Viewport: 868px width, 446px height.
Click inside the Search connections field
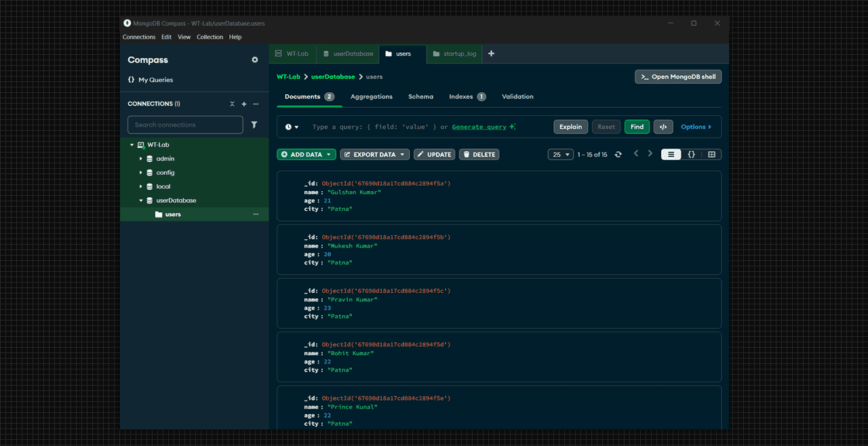pyautogui.click(x=184, y=125)
